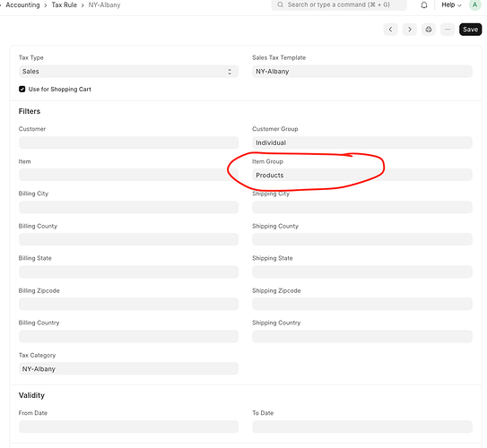The image size is (487, 448).
Task: Focus the search command bar
Action: click(x=339, y=5)
